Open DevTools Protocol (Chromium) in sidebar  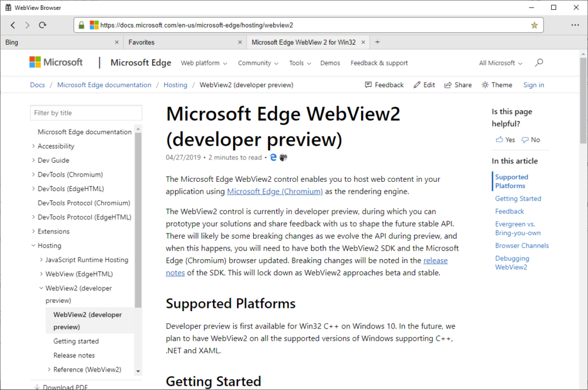point(84,203)
